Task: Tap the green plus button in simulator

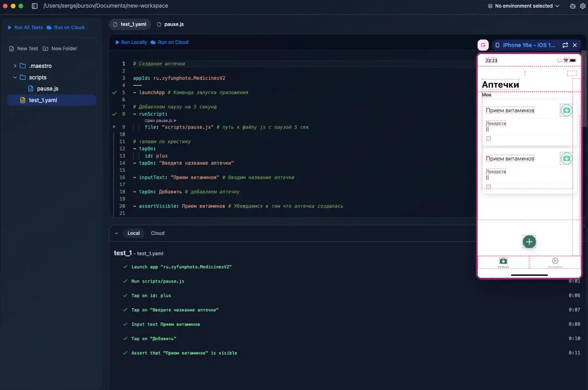Action: [x=529, y=242]
